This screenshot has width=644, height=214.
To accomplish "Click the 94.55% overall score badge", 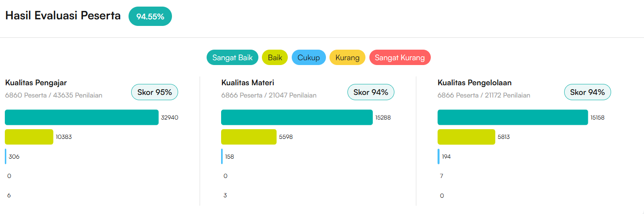I will 150,17.
